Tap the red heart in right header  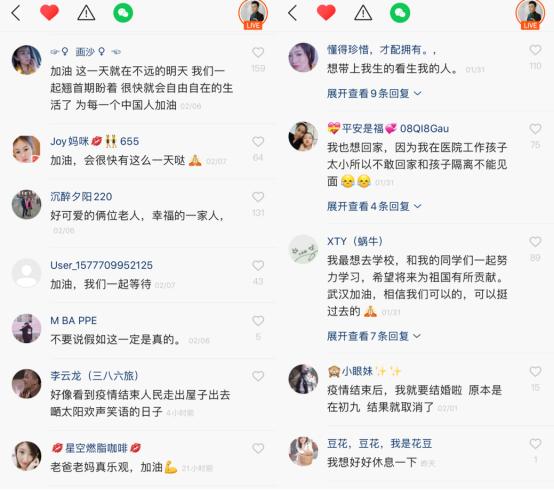(326, 13)
